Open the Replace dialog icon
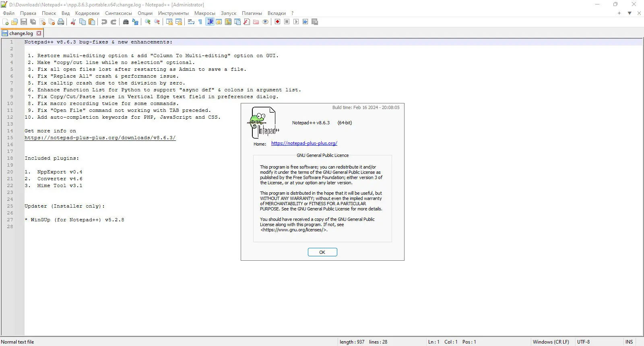 pos(135,22)
